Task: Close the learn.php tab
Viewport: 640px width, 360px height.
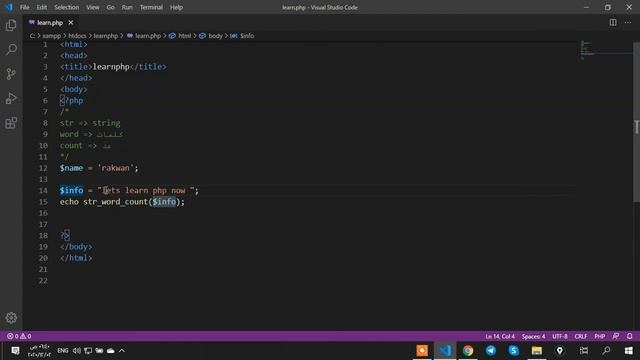Action: 71,22
